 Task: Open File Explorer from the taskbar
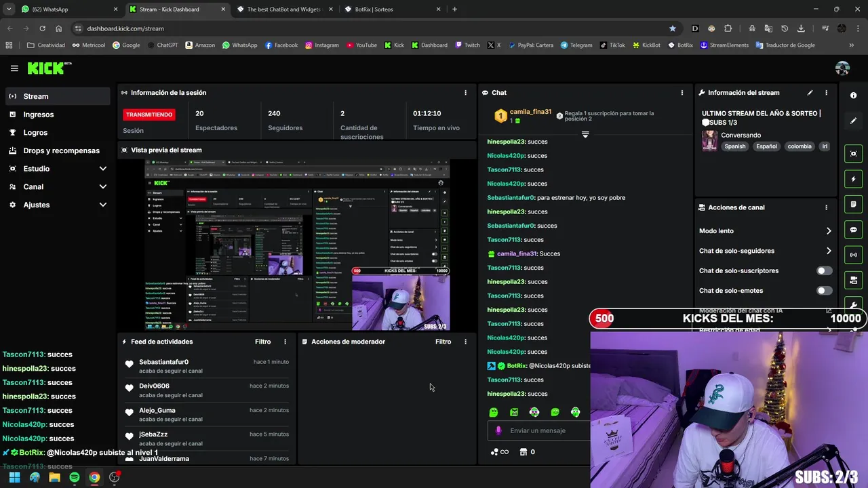tap(54, 477)
